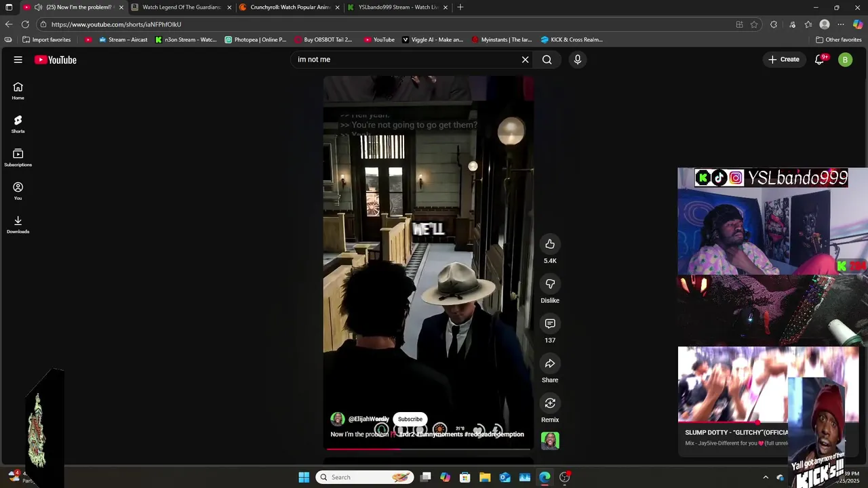Click the channel avatar on the Short
This screenshot has width=868, height=488.
(x=338, y=419)
